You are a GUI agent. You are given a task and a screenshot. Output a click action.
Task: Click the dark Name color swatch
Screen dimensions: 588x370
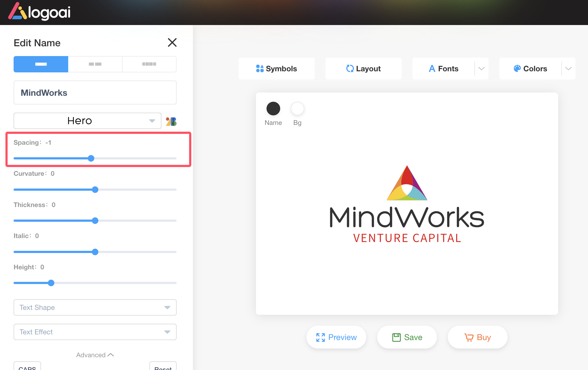pyautogui.click(x=273, y=109)
